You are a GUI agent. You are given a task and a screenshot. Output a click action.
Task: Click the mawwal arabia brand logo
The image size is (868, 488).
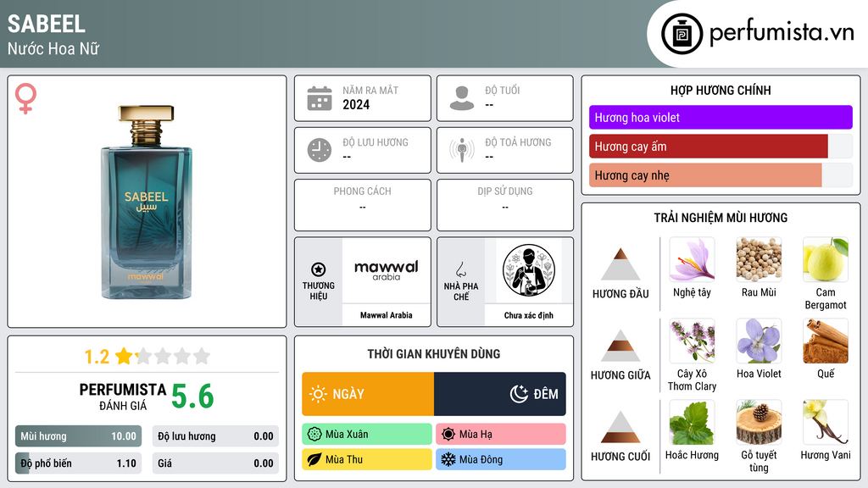(x=387, y=270)
